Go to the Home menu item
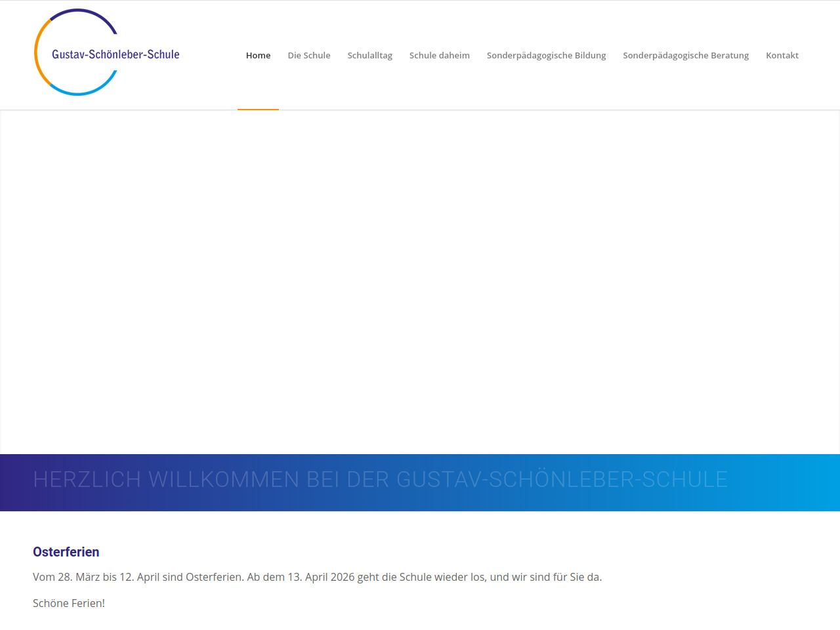Viewport: 840px width, 630px height. [258, 55]
